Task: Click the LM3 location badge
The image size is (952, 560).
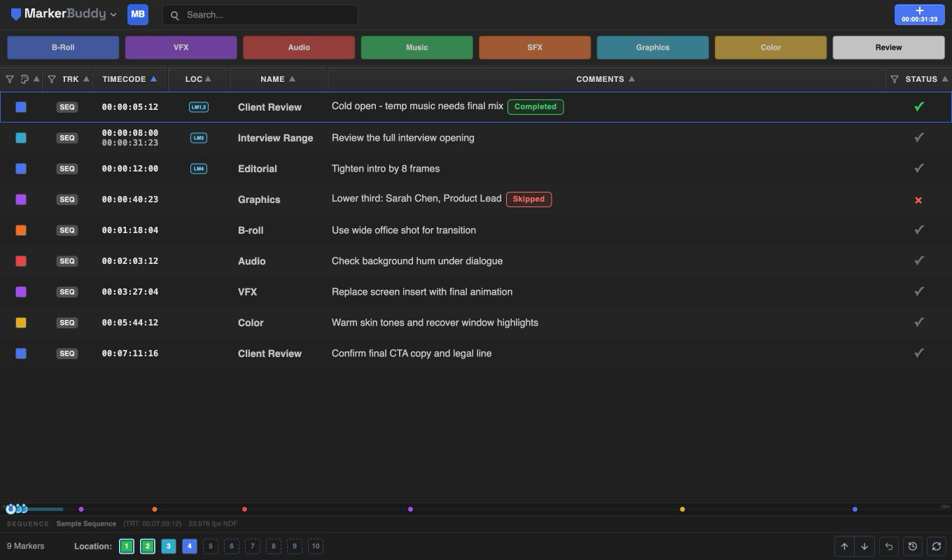Action: click(x=199, y=138)
